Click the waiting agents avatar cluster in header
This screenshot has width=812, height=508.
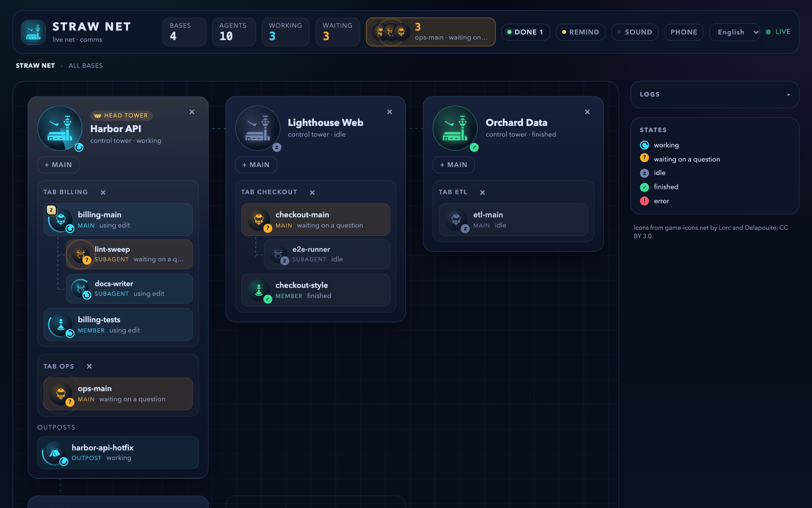click(391, 32)
